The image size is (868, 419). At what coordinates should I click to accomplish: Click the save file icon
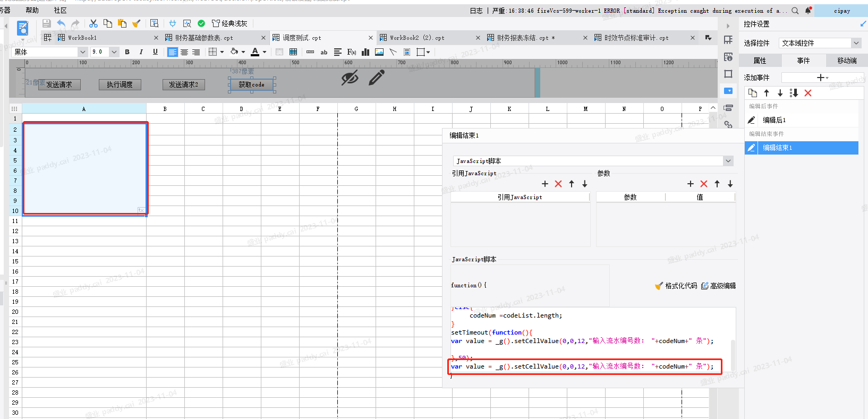point(47,23)
